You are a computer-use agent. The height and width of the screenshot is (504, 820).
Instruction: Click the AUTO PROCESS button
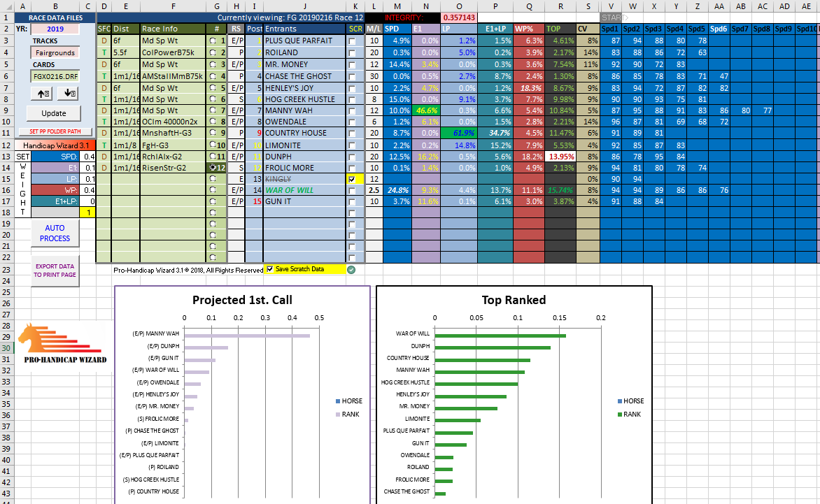[x=55, y=233]
